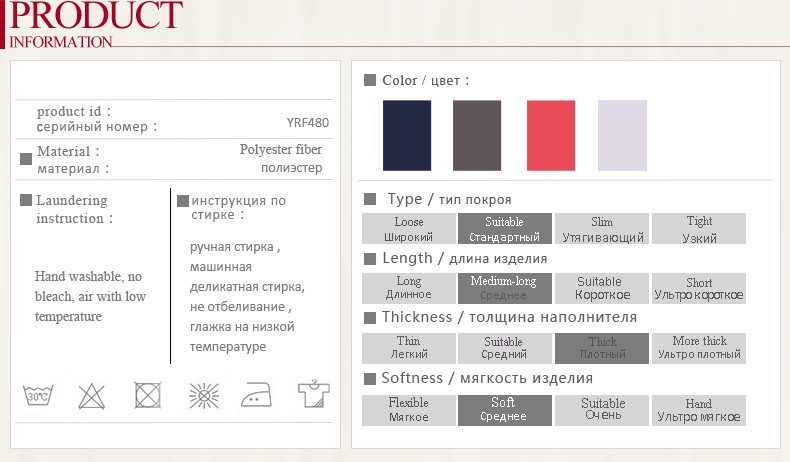This screenshot has width=790, height=462.
Task: Select the Thin thickness option
Action: click(408, 348)
